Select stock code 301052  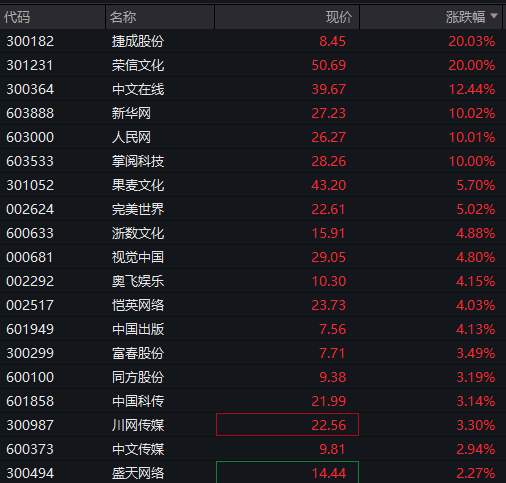click(30, 185)
